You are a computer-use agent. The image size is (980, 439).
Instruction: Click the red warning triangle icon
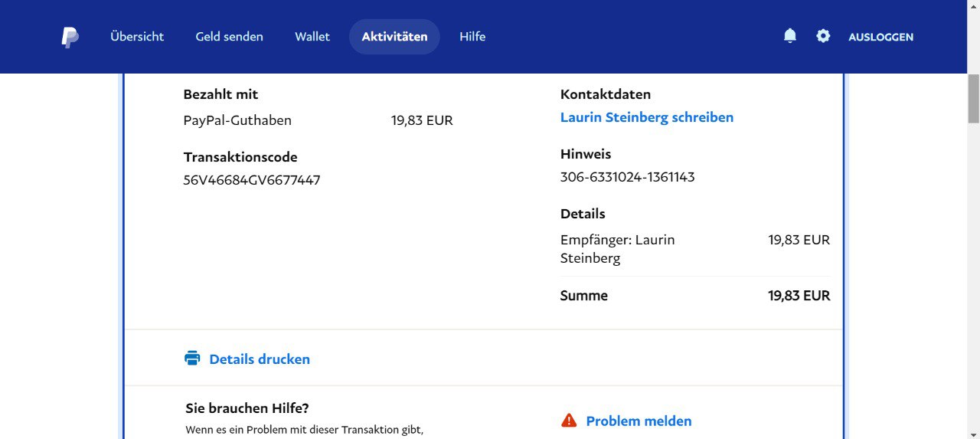pyautogui.click(x=569, y=421)
